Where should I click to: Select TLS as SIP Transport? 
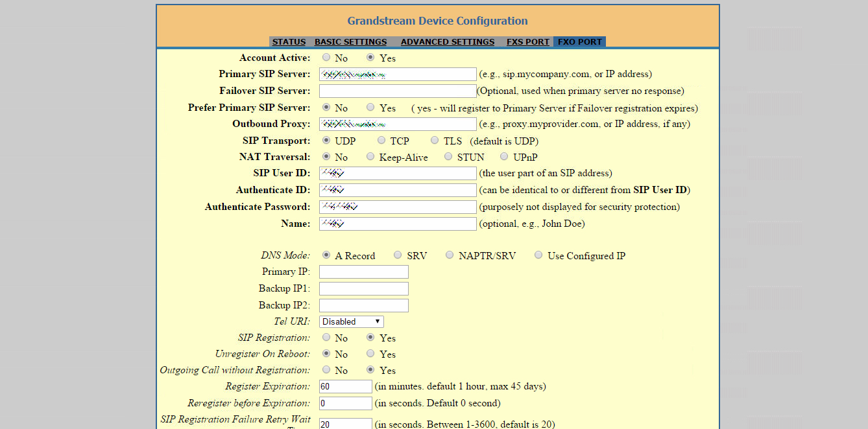click(x=435, y=141)
